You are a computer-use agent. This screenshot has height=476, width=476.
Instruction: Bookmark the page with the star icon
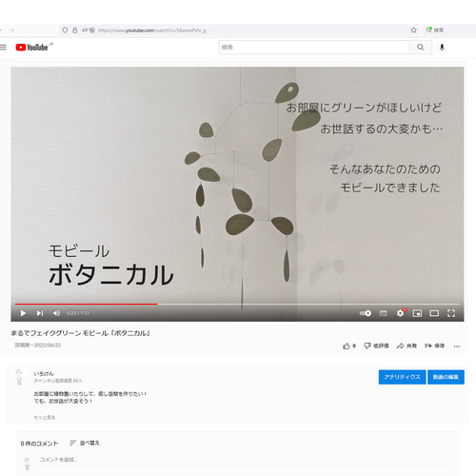pyautogui.click(x=413, y=30)
